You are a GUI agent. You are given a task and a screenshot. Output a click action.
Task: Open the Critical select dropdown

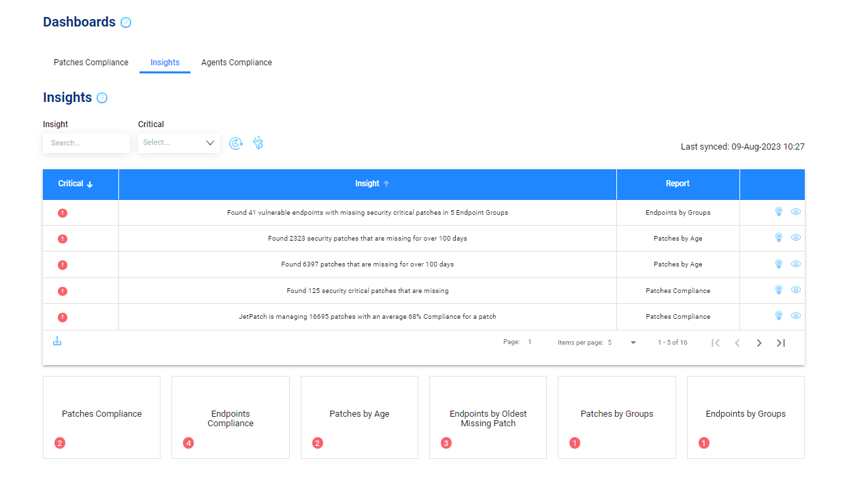[x=178, y=143]
